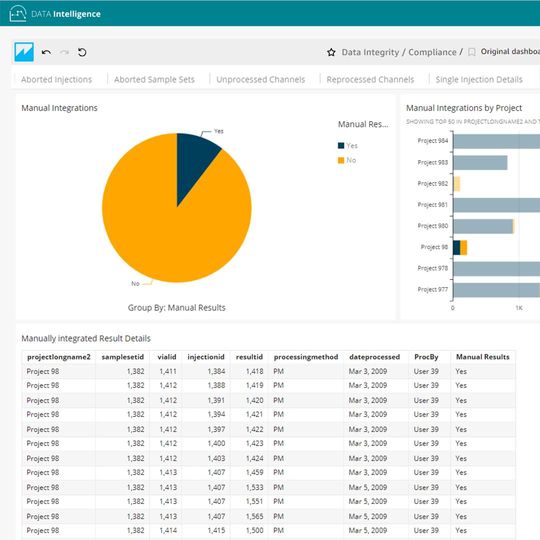The width and height of the screenshot is (540, 540).
Task: Click the No legend color swatch
Action: [x=341, y=160]
